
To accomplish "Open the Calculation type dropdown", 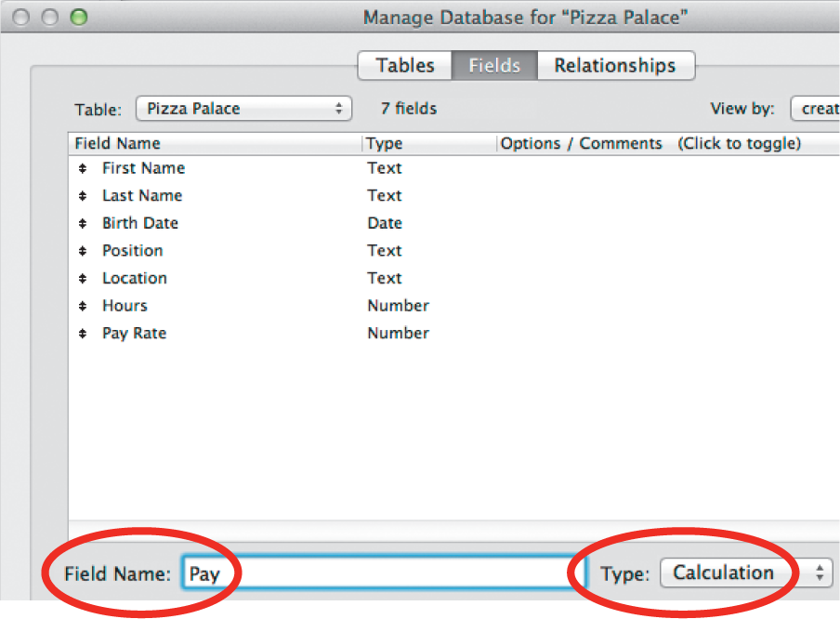I will [746, 573].
